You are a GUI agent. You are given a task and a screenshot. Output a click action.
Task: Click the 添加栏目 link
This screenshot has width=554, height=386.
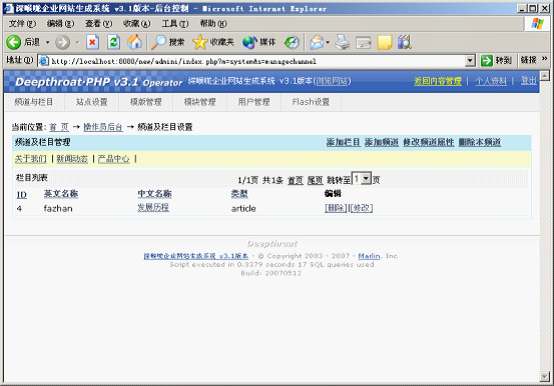point(343,142)
